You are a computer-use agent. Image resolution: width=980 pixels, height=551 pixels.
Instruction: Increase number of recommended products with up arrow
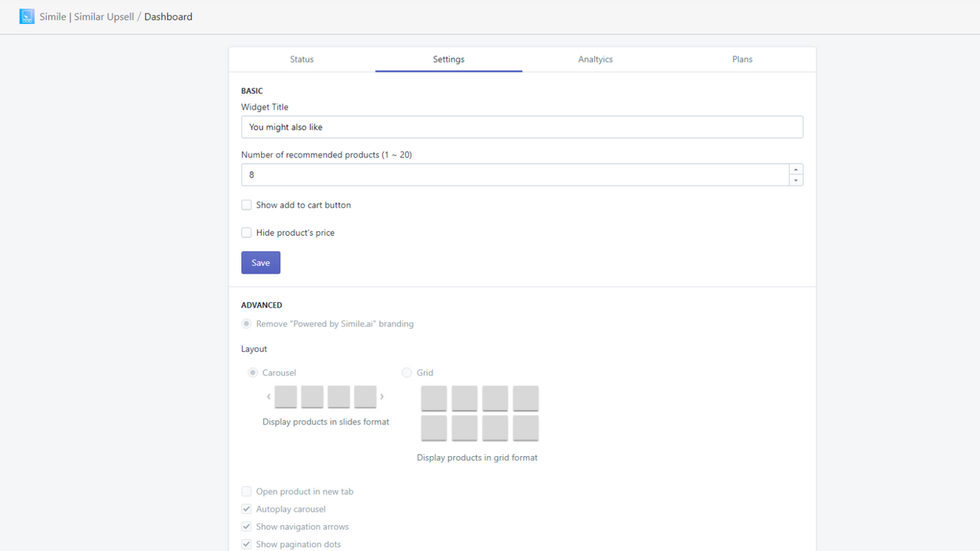[796, 170]
